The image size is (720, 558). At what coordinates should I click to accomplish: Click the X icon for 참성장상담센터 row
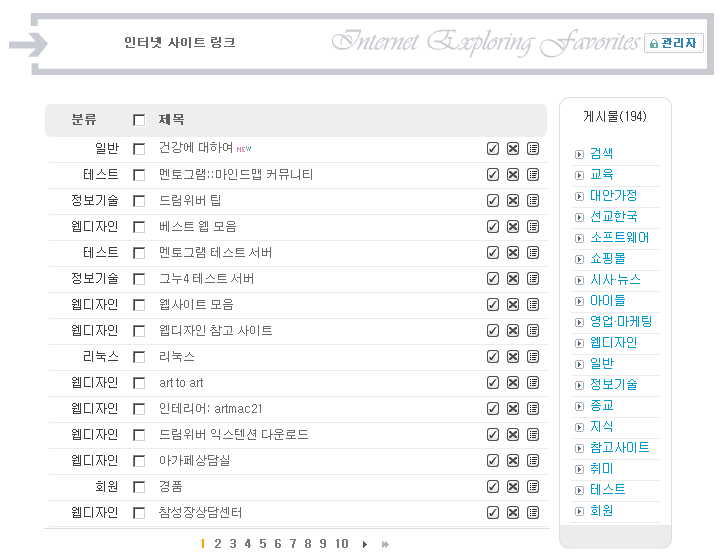pos(512,512)
